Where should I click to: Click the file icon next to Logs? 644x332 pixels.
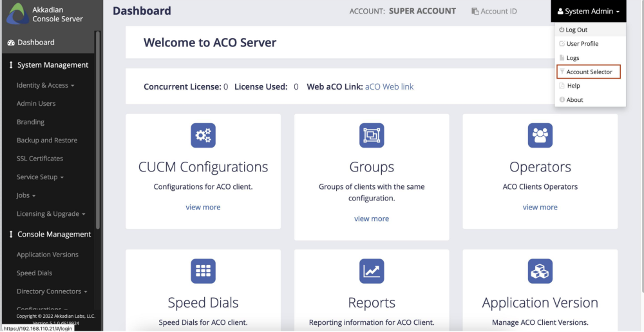(x=562, y=58)
